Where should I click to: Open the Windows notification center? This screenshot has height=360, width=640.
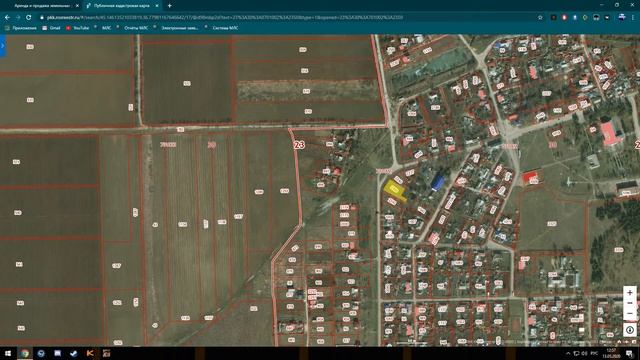[630, 353]
